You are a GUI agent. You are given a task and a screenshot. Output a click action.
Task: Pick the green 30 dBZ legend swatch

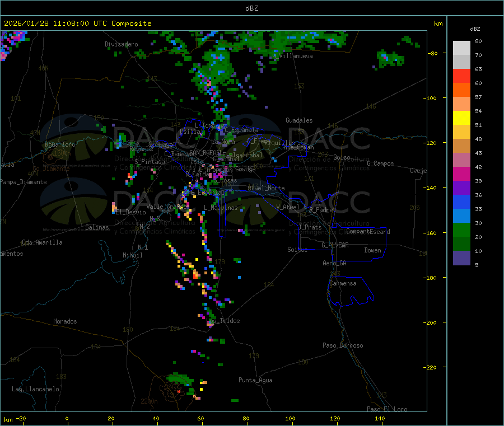(461, 230)
